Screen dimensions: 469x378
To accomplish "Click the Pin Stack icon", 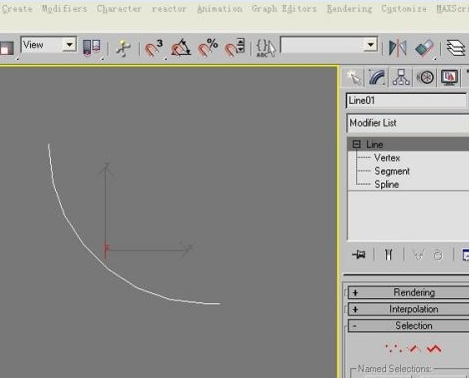I will (359, 255).
